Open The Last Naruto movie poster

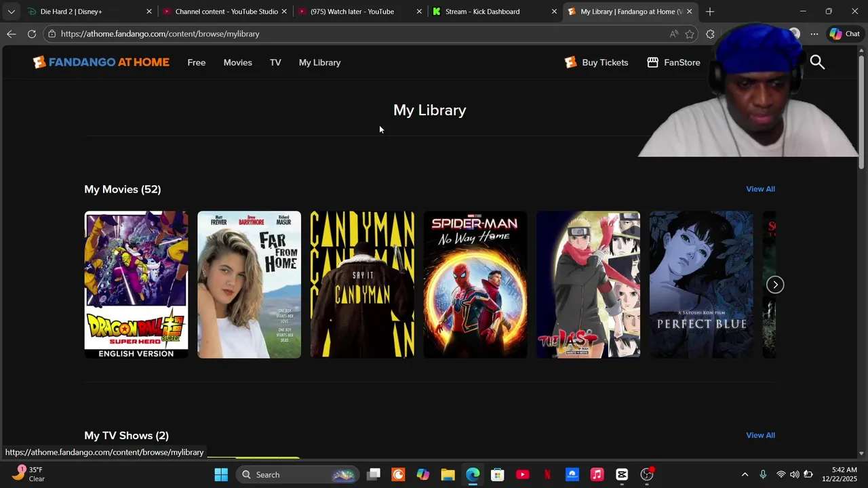[x=588, y=285]
